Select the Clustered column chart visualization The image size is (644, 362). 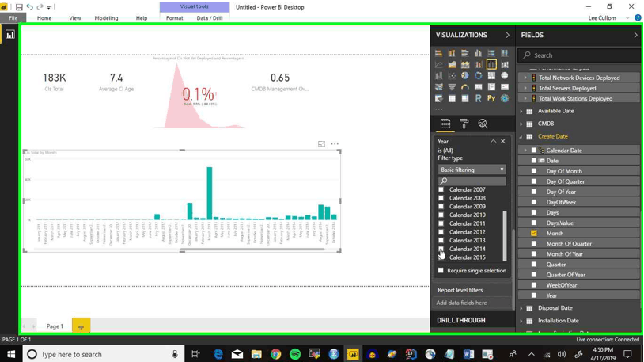point(478,53)
